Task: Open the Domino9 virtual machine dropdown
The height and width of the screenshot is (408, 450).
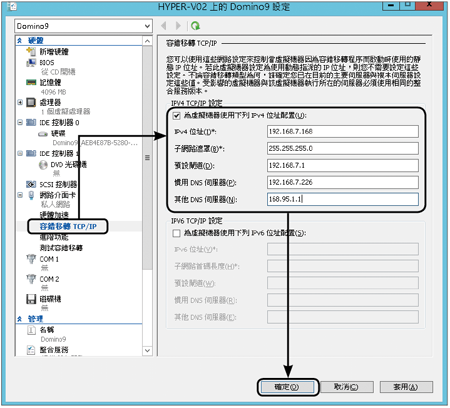Action: tap(83, 26)
